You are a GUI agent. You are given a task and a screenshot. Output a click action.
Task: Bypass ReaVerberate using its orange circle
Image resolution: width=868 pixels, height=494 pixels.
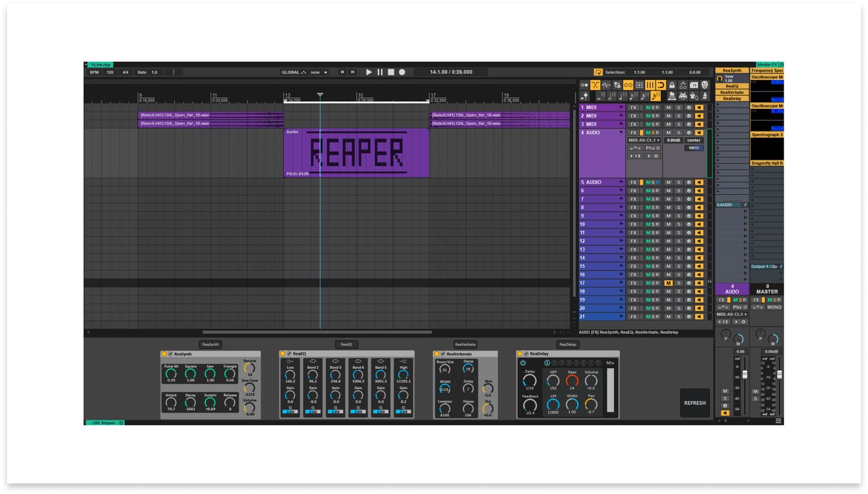coord(436,354)
